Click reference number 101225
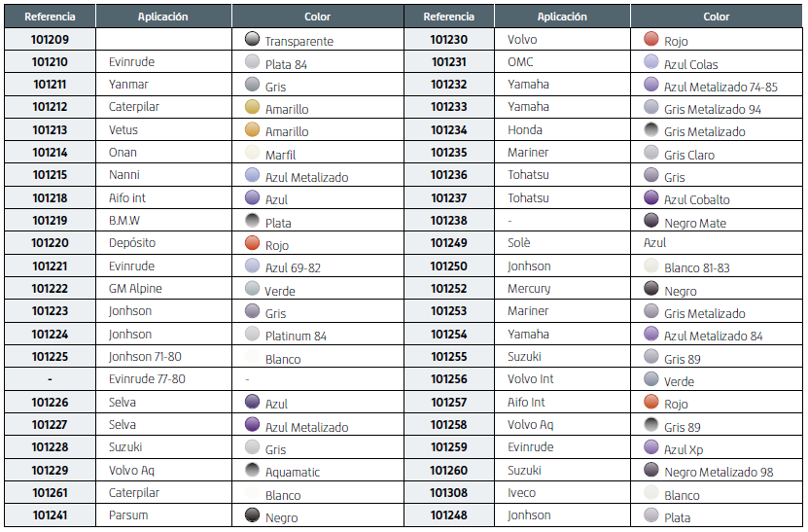Screen dimensions: 808x532 click(50, 357)
